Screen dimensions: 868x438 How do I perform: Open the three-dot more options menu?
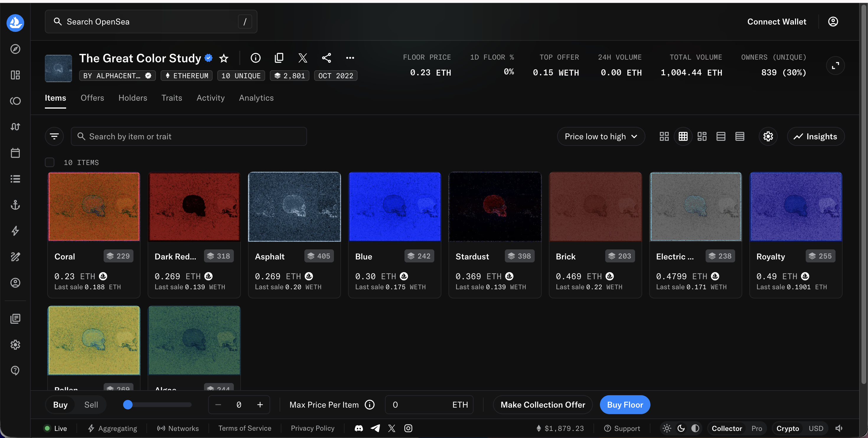pyautogui.click(x=350, y=58)
